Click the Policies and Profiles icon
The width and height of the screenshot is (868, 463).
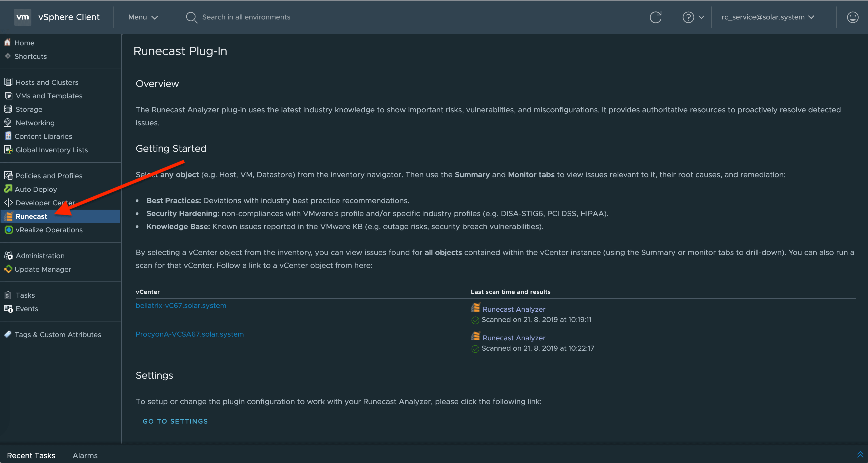pos(8,175)
